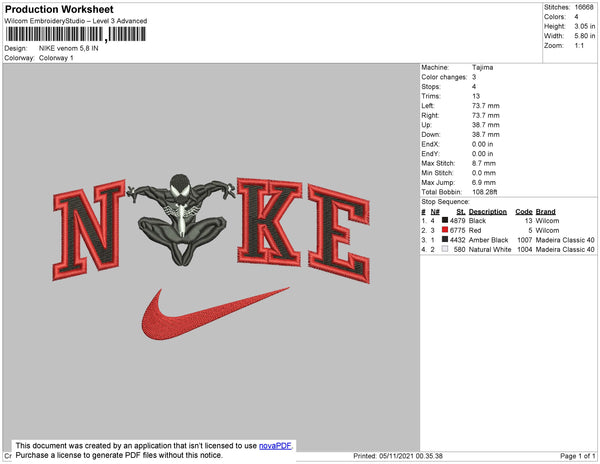Click the Printed date timestamp in footer
The width and height of the screenshot is (600, 464).
[398, 456]
